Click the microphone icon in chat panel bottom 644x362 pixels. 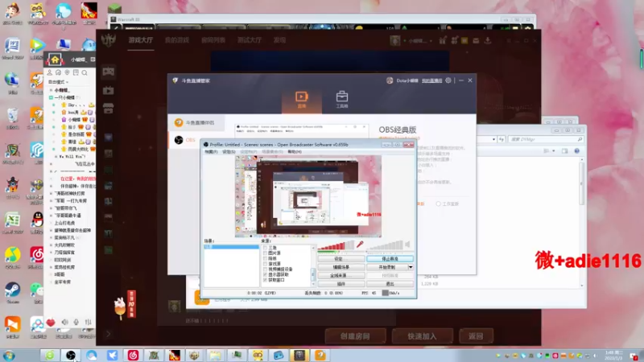76,323
